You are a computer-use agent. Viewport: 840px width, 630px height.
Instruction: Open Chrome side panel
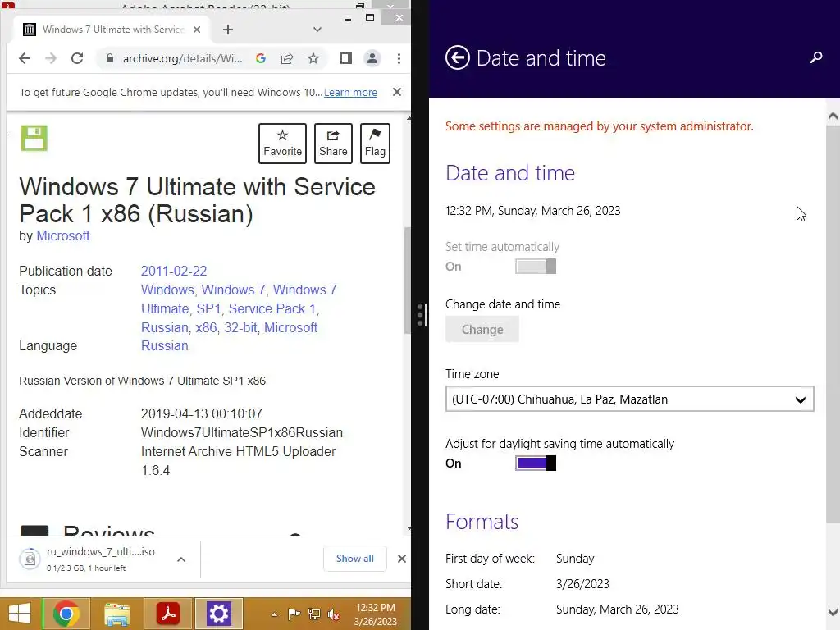pos(346,58)
